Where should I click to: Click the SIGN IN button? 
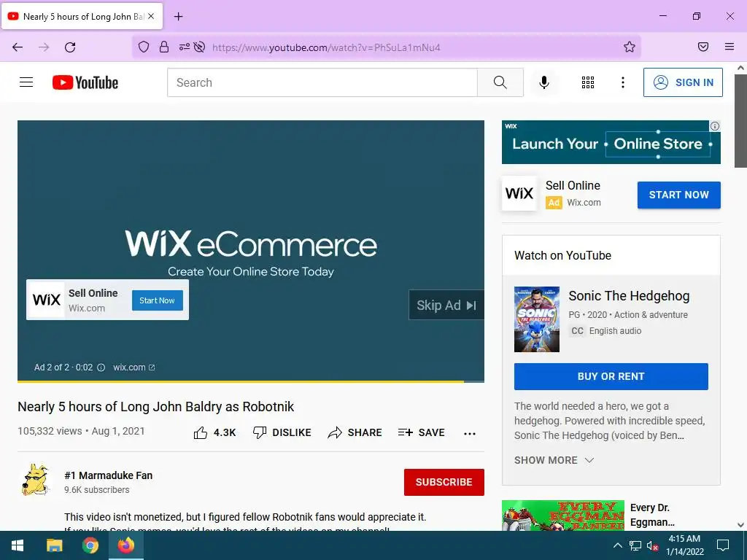click(683, 82)
